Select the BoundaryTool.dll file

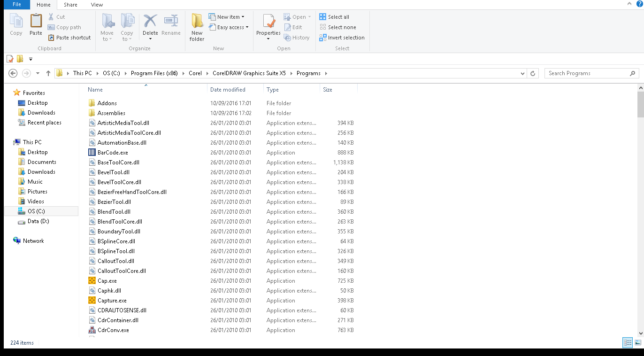coord(119,232)
